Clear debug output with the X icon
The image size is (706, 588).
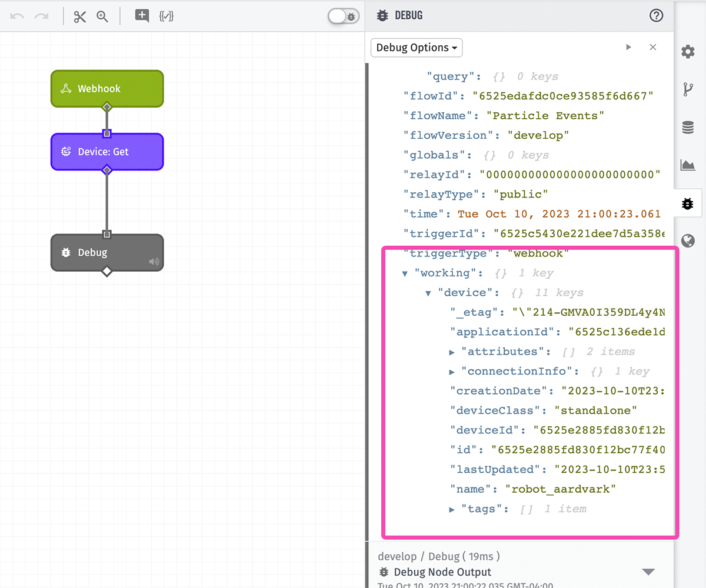(x=652, y=48)
